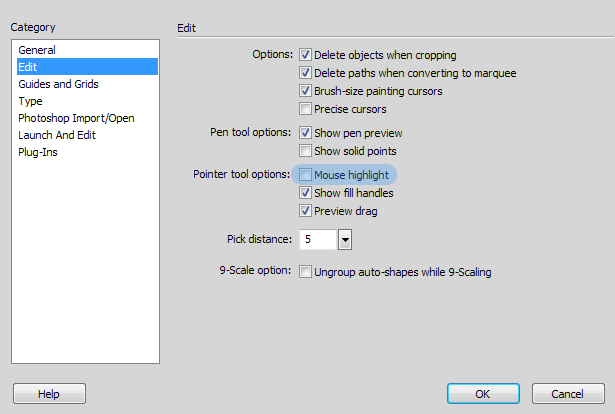Image resolution: width=615 pixels, height=414 pixels.
Task: Click the OK button
Action: coord(483,394)
